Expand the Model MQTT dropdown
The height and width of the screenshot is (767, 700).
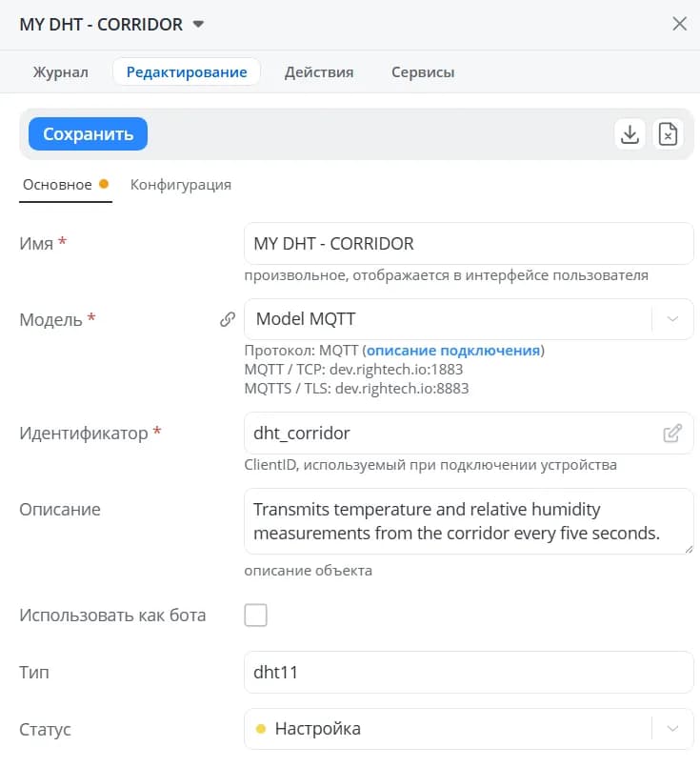coord(672,319)
